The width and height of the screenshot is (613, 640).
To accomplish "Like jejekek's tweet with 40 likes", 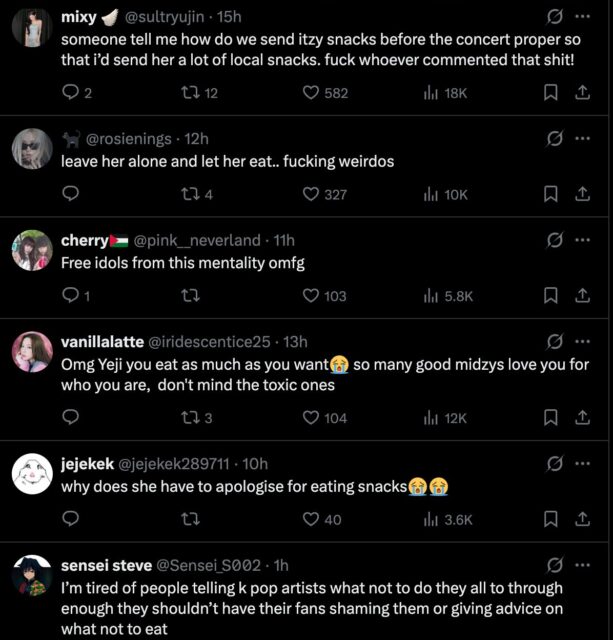I will pos(311,519).
